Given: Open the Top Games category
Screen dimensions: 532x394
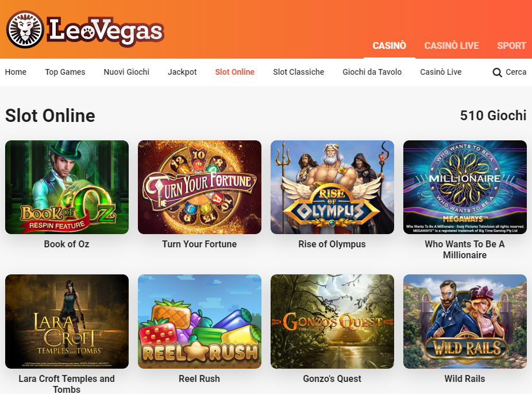Looking at the screenshot, I should pyautogui.click(x=65, y=72).
